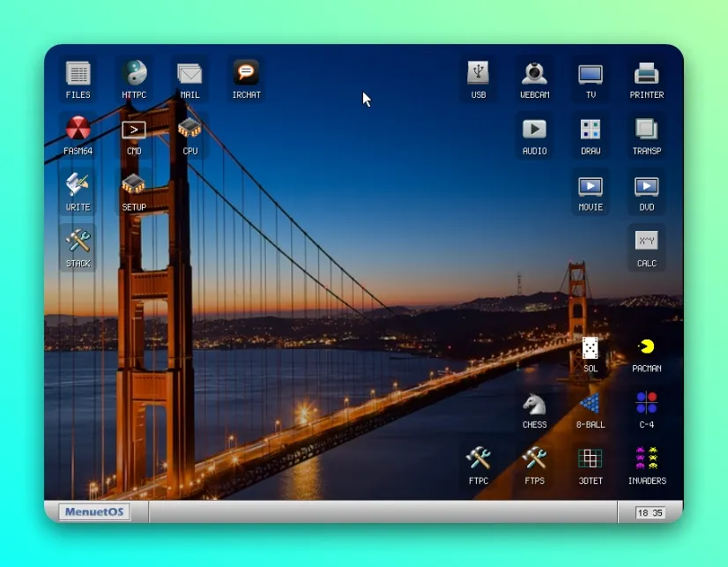Open the MAIL envelope icon
The width and height of the screenshot is (728, 567).
pyautogui.click(x=189, y=79)
